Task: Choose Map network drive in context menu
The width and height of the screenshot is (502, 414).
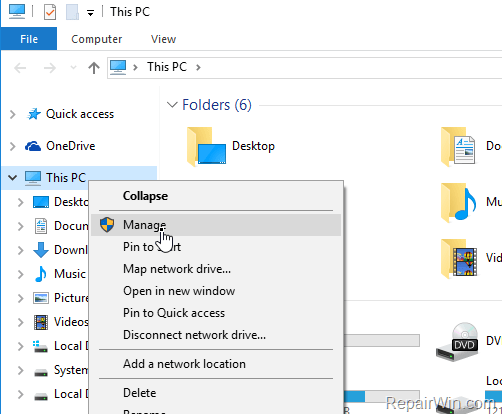Action: [216, 269]
